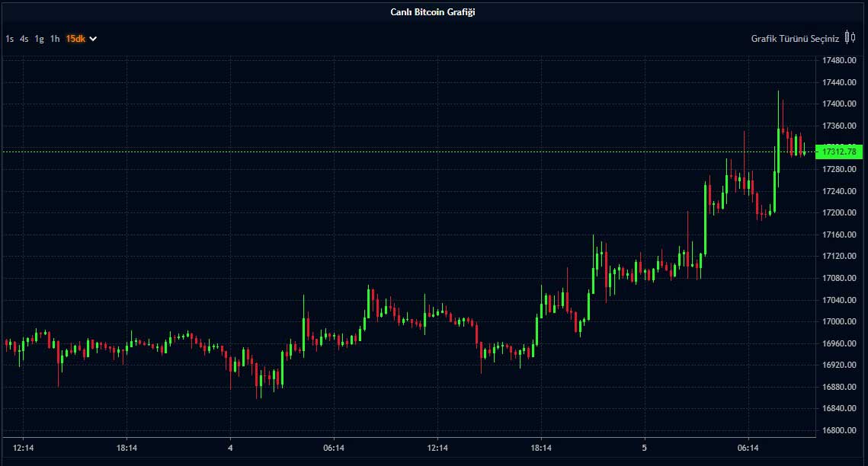Click the 16800.00 price axis label
868x466 pixels.
pos(839,431)
